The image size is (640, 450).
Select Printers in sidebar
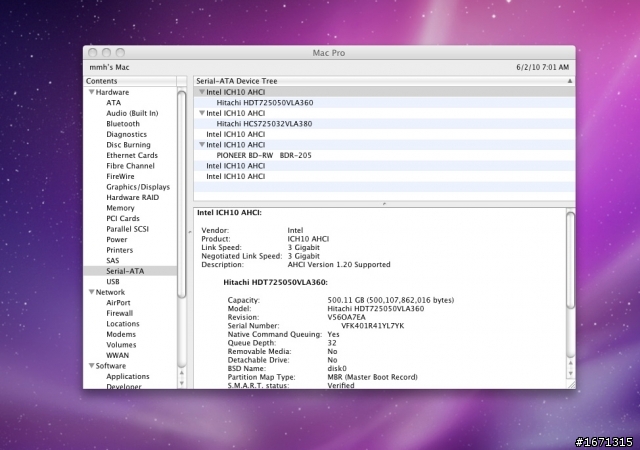coord(120,250)
